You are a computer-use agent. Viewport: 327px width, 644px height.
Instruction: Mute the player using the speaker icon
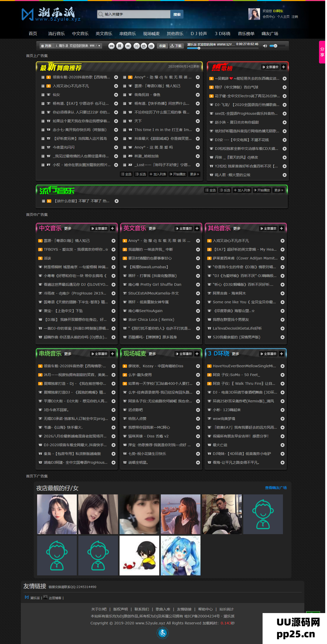(265, 46)
